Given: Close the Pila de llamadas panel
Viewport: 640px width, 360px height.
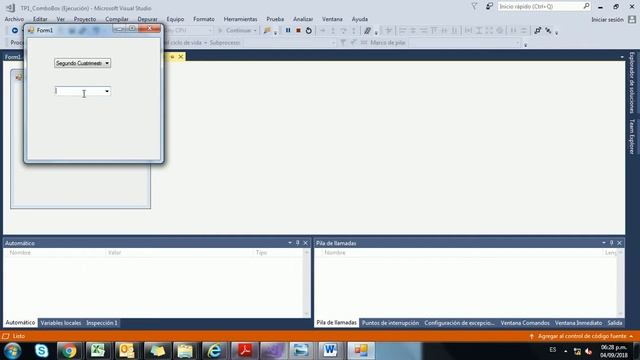Looking at the screenshot, I should tap(619, 243).
